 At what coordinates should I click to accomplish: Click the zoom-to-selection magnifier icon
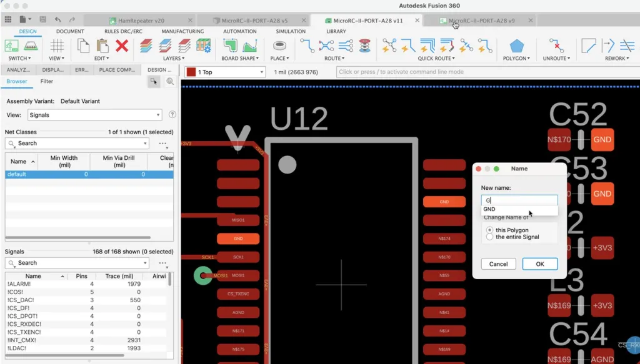coord(170,82)
